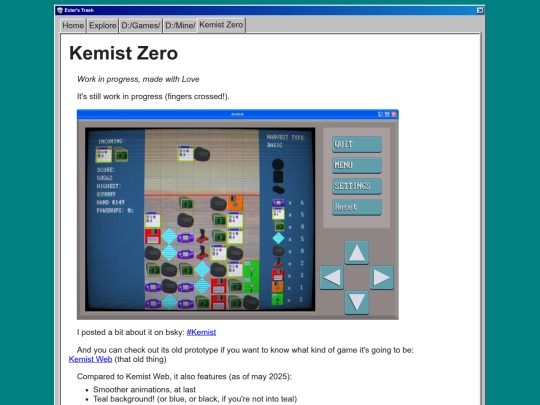Viewport: 540px width, 405px height.
Task: Open the Kemist Web prototype link
Action: tap(91, 359)
